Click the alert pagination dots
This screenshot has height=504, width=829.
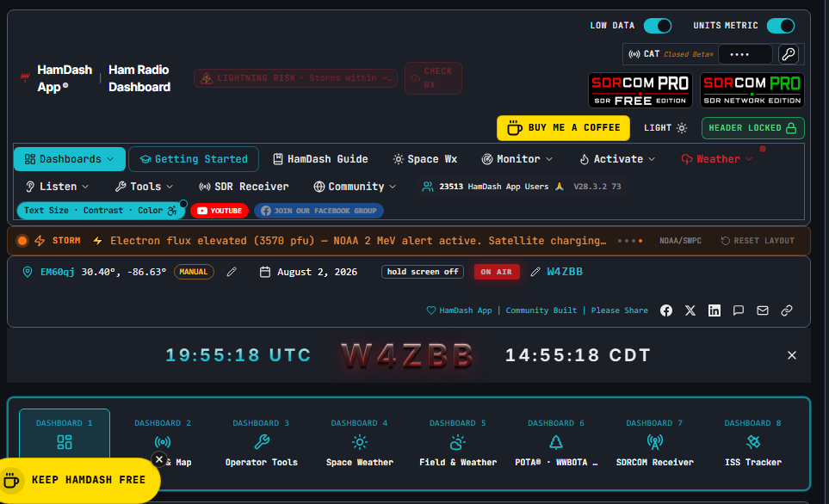629,241
